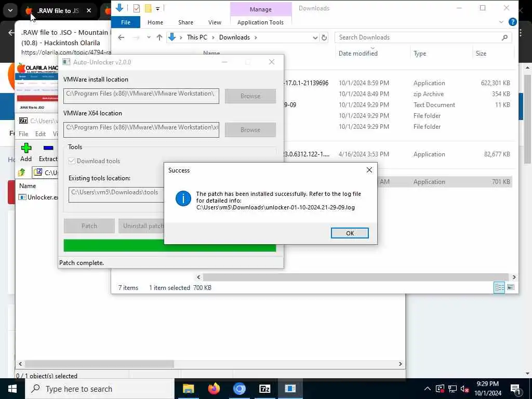The height and width of the screenshot is (399, 532).
Task: Open recent locations dropdown in Explorer
Action: point(149,37)
